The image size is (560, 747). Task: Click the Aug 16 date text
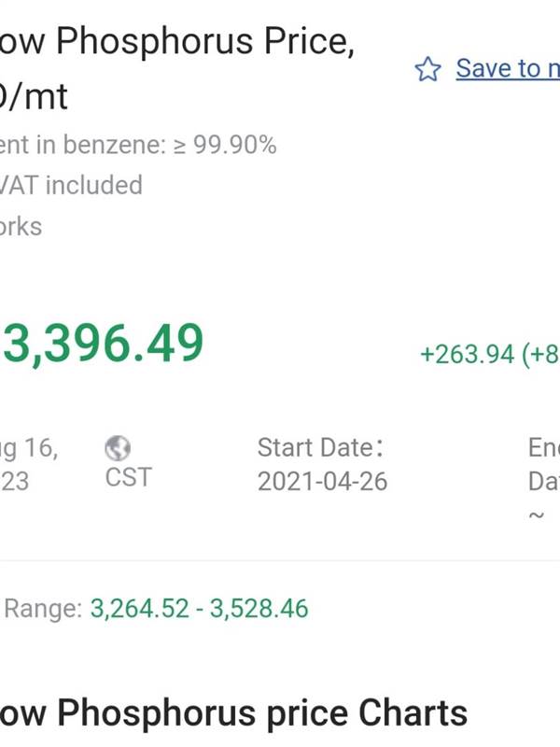coord(29,448)
